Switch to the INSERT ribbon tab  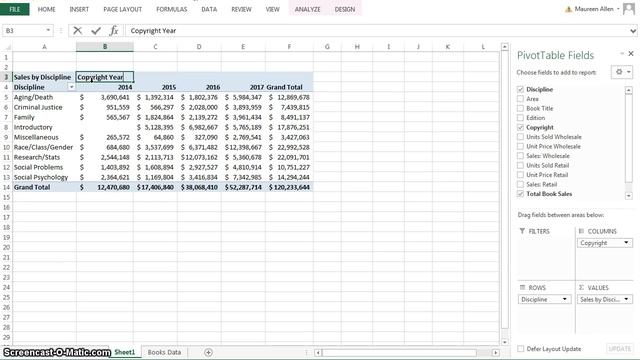pos(79,9)
